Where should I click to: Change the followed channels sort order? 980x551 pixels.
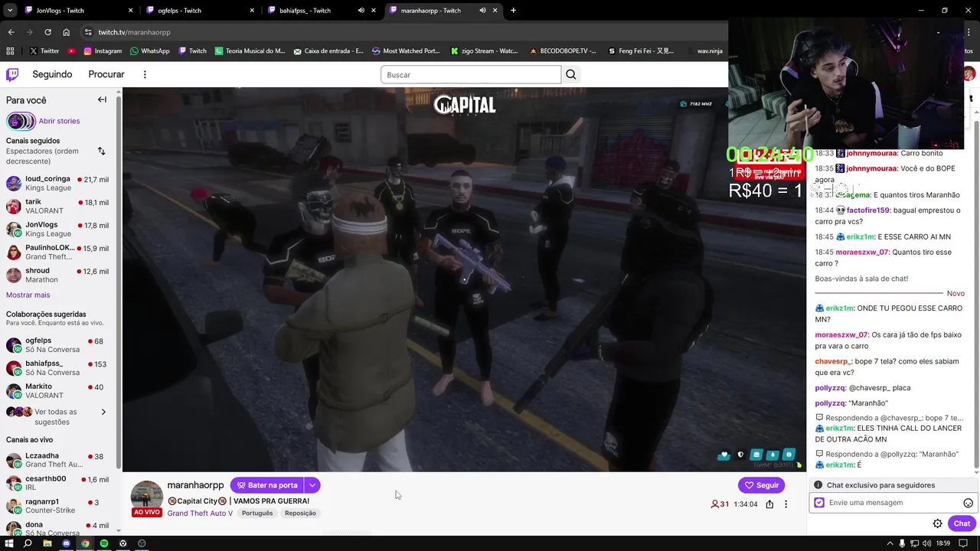click(101, 151)
